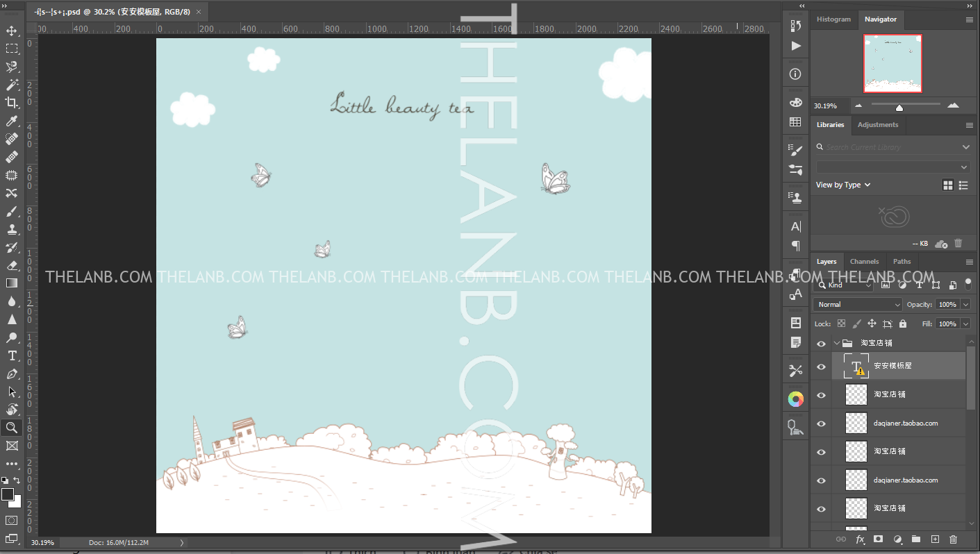The width and height of the screenshot is (980, 554).
Task: Select the Crop tool
Action: pos(12,103)
